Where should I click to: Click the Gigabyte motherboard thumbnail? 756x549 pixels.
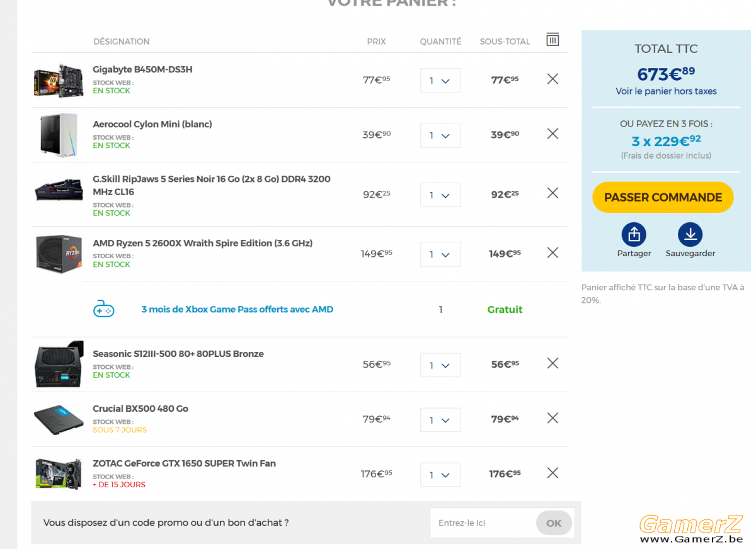coord(59,80)
